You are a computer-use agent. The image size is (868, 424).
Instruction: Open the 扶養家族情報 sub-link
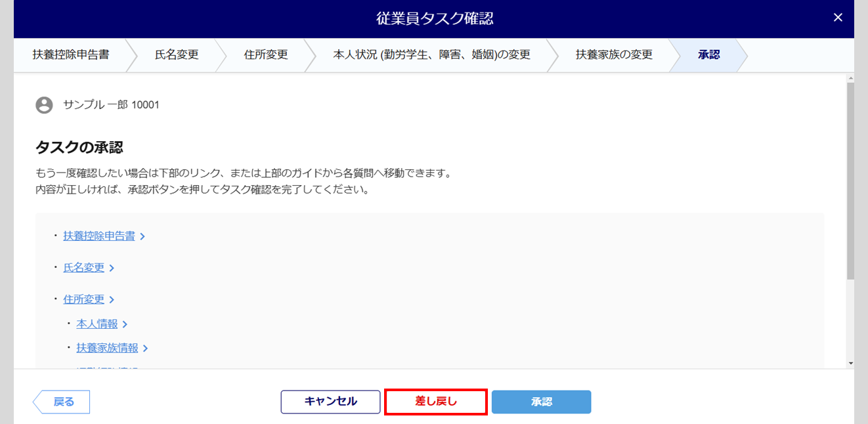pyautogui.click(x=108, y=348)
